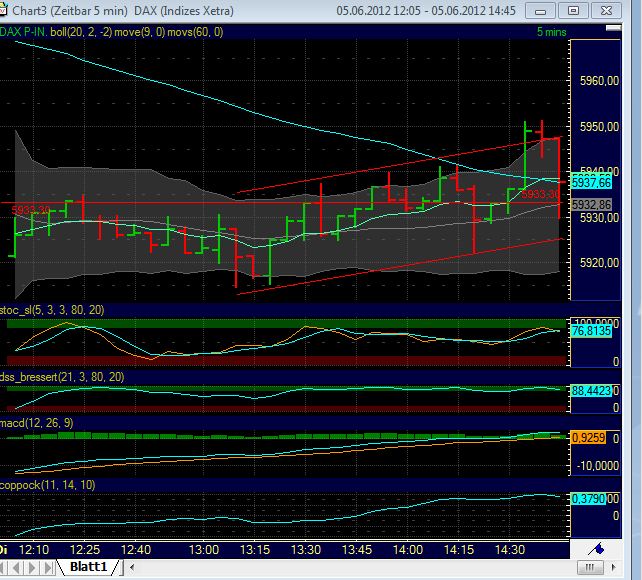Click the 5920,00 price axis label
Viewport: 642px width, 580px height.
[x=599, y=262]
